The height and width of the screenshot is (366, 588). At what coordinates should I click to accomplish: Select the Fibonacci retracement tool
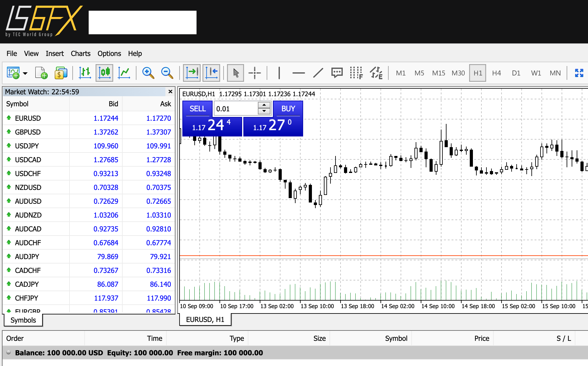pos(356,73)
